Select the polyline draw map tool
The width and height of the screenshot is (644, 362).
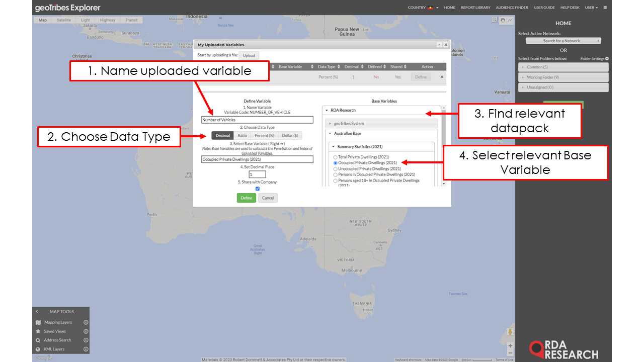tap(510, 20)
